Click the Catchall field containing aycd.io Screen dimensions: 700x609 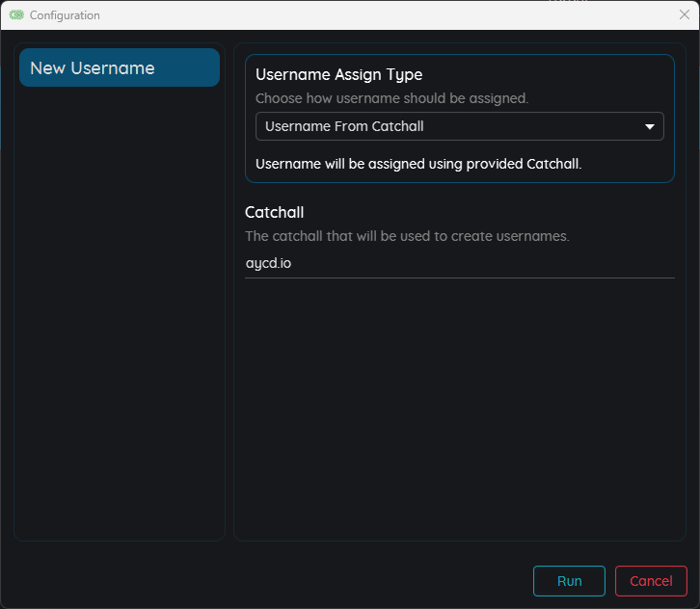[x=459, y=263]
